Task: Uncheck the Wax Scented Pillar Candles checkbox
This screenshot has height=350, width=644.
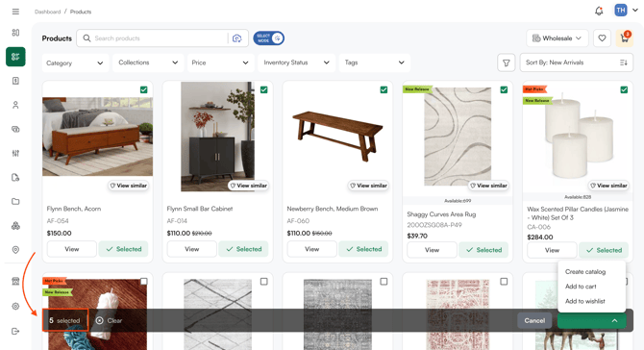Action: 624,89
